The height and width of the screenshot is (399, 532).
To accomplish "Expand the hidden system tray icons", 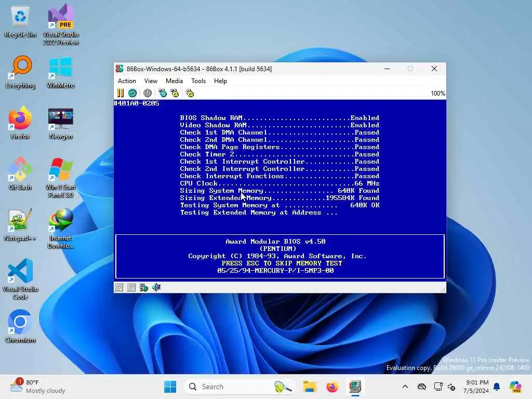I will [x=405, y=387].
